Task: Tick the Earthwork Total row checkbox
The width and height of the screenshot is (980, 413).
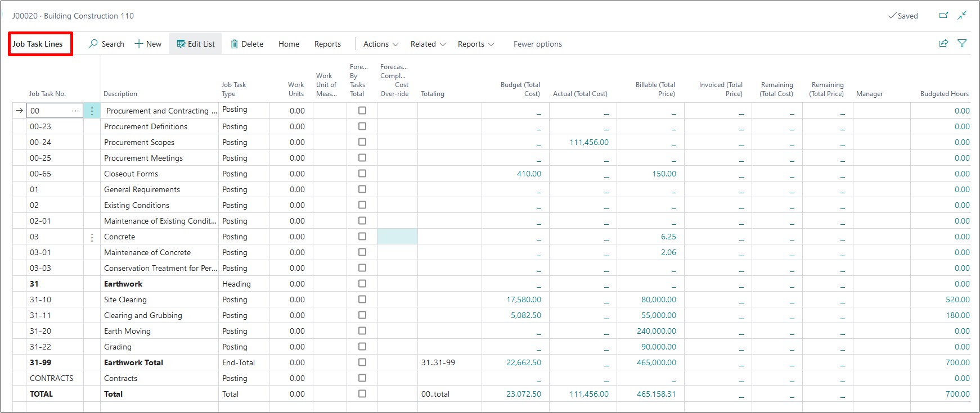Action: point(362,362)
